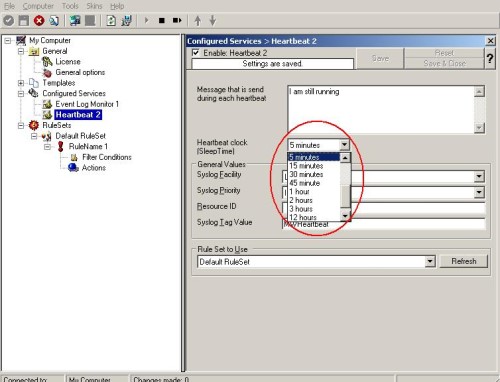The image size is (500, 382).
Task: Restart the service with the square-arrow icon
Action: click(177, 21)
